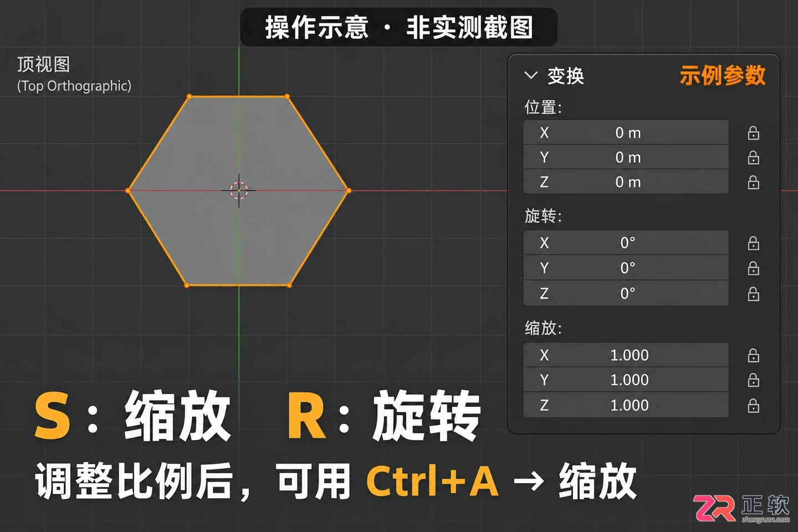Image resolution: width=798 pixels, height=532 pixels.
Task: Click the 缩放: section label in panel
Action: (x=543, y=328)
